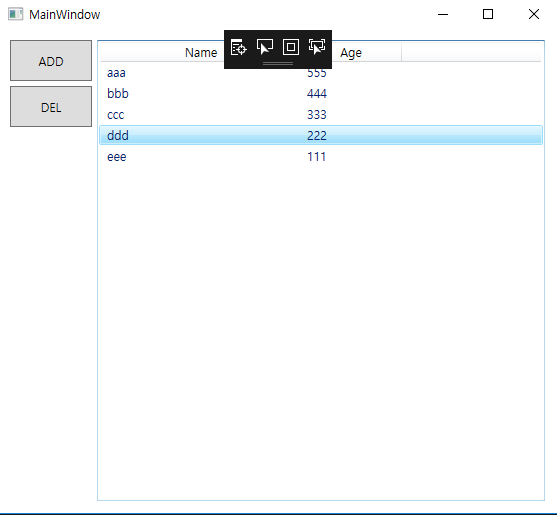Viewport: 557px width, 515px height.
Task: Click the age value 333
Action: (x=317, y=115)
